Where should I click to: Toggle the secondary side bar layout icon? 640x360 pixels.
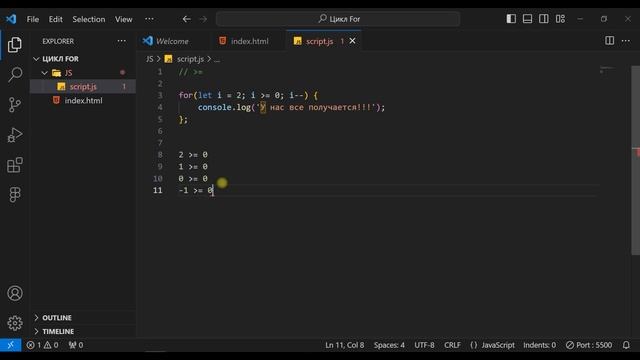coord(544,19)
